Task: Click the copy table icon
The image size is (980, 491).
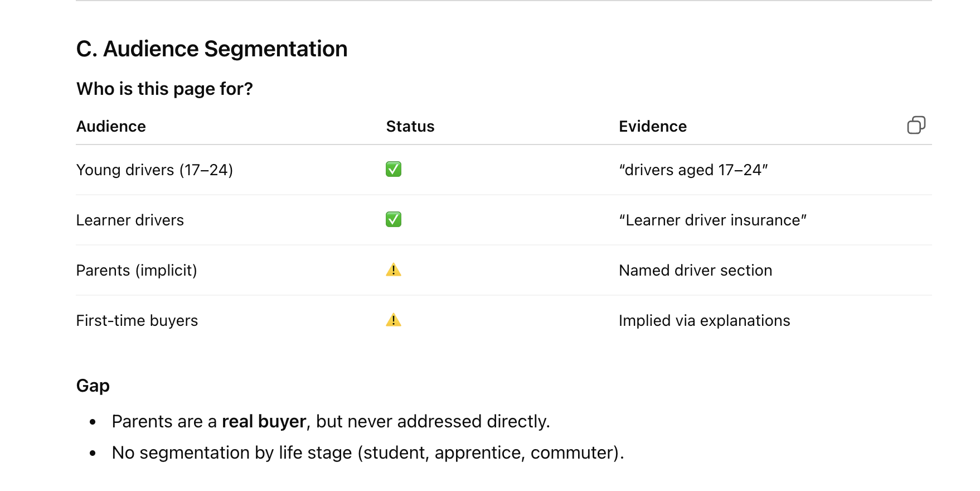Action: pos(916,125)
